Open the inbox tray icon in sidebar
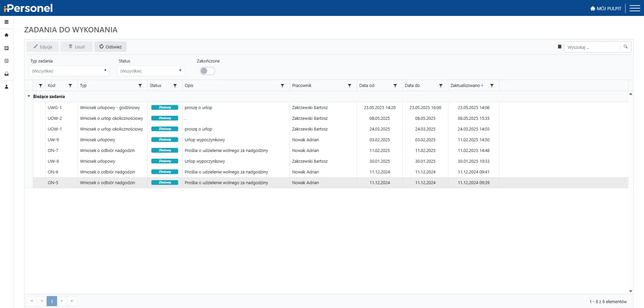This screenshot has width=644, height=308. tap(6, 74)
